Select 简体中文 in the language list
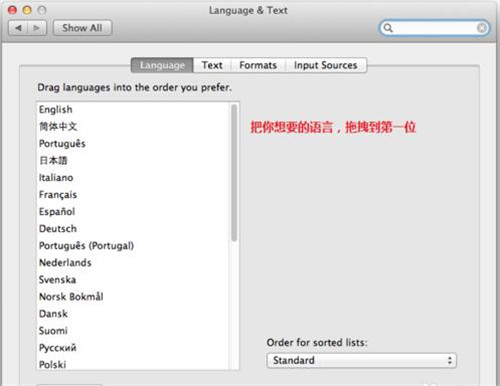Image resolution: width=500 pixels, height=386 pixels. [x=133, y=127]
